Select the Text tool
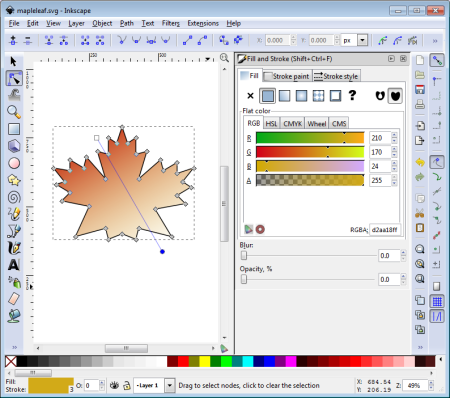 click(14, 265)
